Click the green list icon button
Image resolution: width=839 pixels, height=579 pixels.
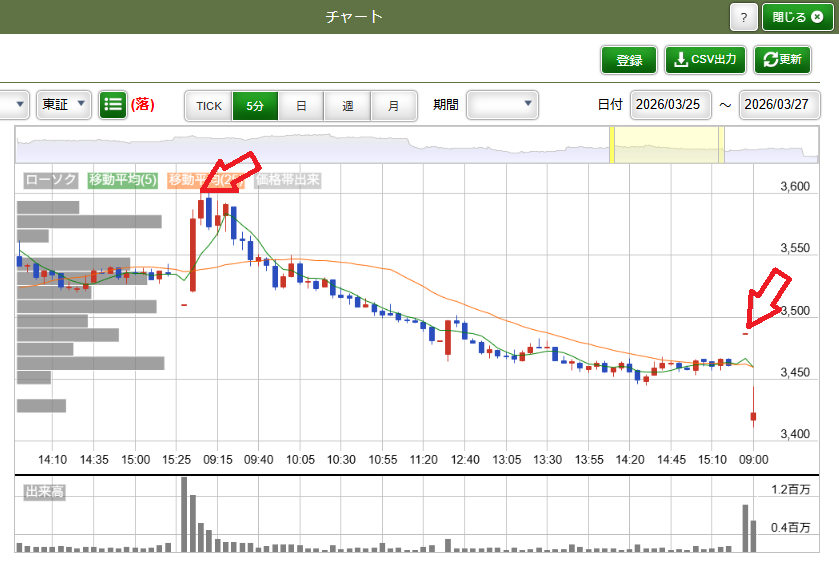[113, 104]
